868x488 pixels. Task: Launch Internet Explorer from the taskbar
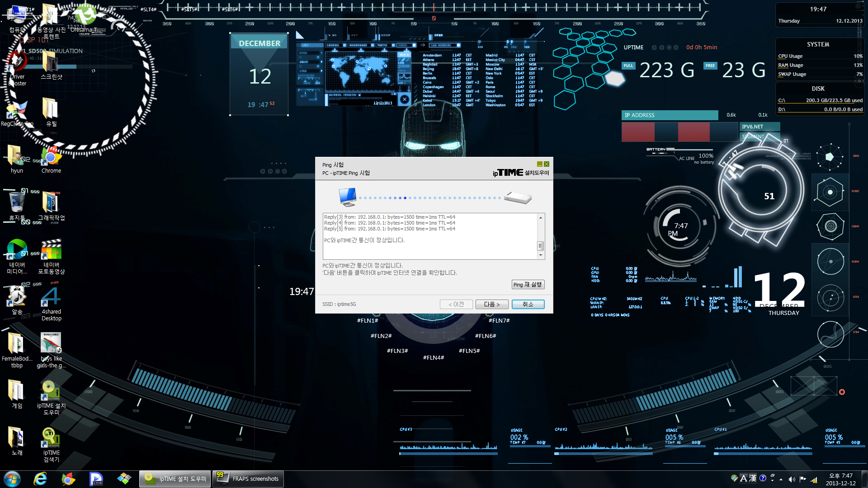coord(41,479)
